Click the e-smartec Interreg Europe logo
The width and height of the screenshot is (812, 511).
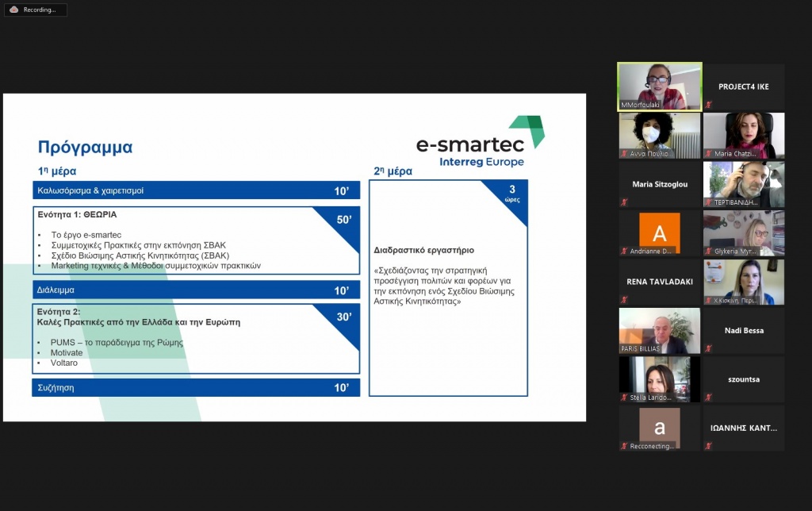click(481, 142)
